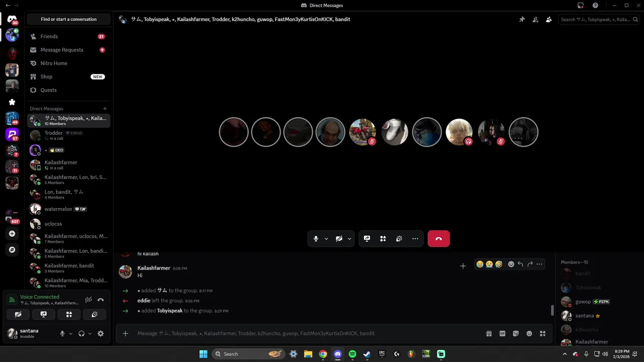
Task: Open Steam from the Windows taskbar
Action: point(367,354)
